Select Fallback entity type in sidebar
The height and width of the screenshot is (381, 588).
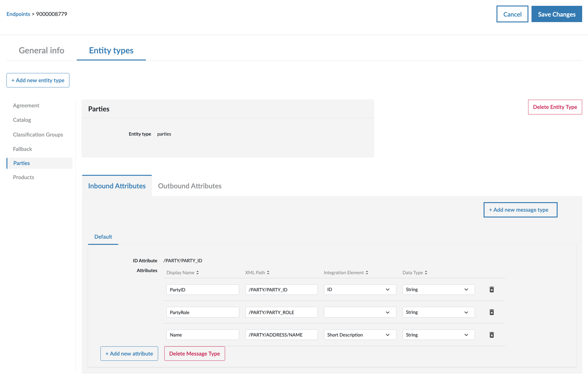click(x=22, y=149)
